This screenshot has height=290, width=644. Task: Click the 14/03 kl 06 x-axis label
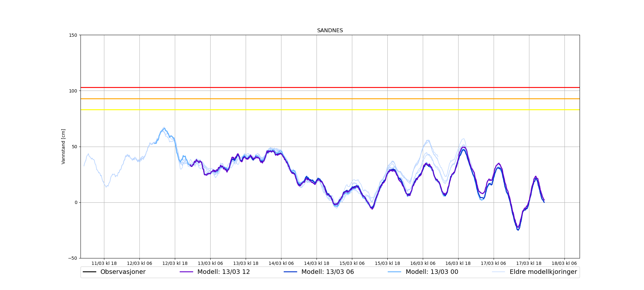[281, 264]
